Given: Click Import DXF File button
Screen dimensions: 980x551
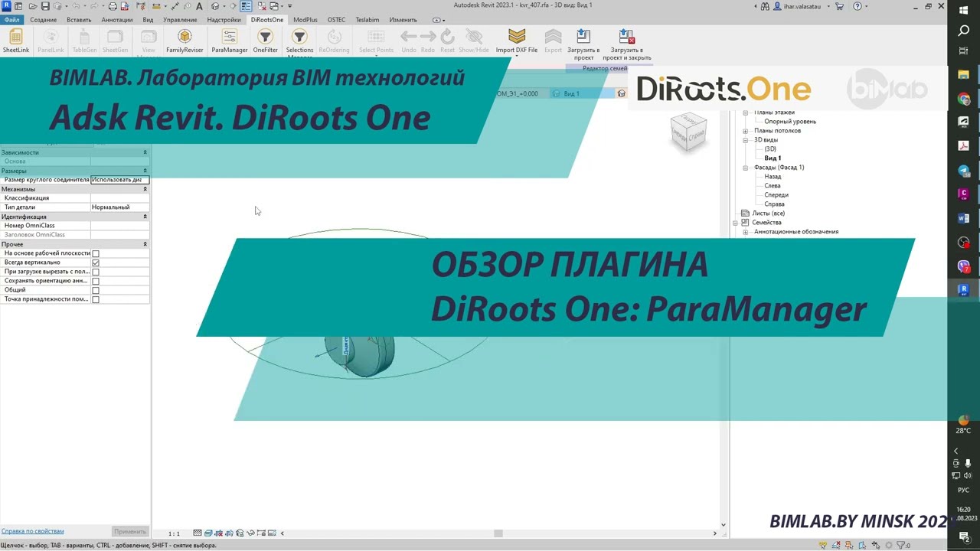Looking at the screenshot, I should (x=517, y=41).
